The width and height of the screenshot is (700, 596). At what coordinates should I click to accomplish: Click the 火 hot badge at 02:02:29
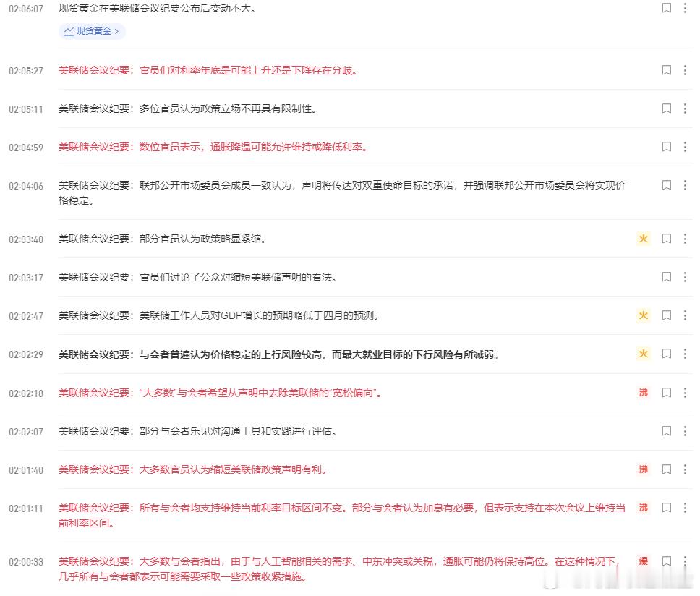(x=644, y=354)
